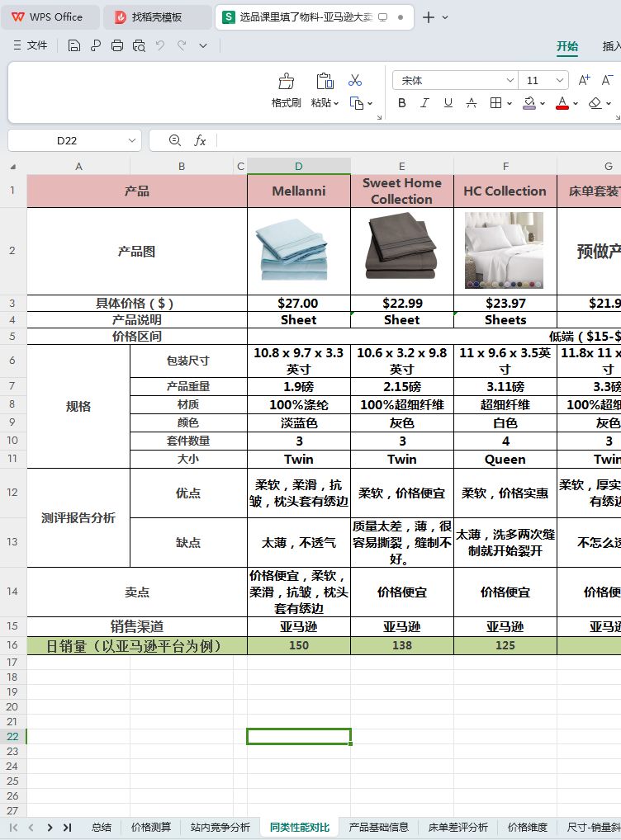Open clipboard group dialog launcher

pyautogui.click(x=379, y=117)
